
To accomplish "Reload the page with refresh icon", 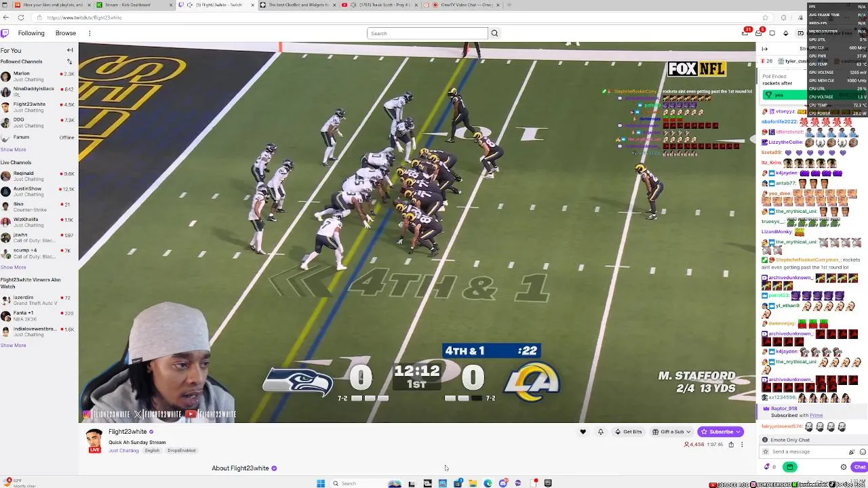I will [x=21, y=18].
